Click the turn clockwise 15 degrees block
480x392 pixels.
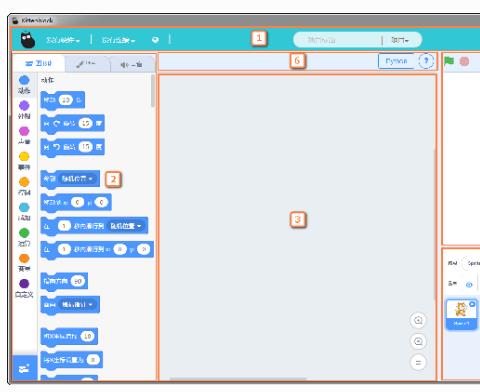coord(72,124)
